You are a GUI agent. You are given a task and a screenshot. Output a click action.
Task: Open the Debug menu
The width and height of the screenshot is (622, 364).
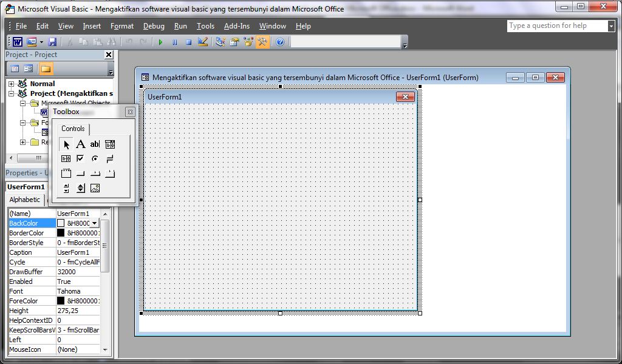(154, 26)
